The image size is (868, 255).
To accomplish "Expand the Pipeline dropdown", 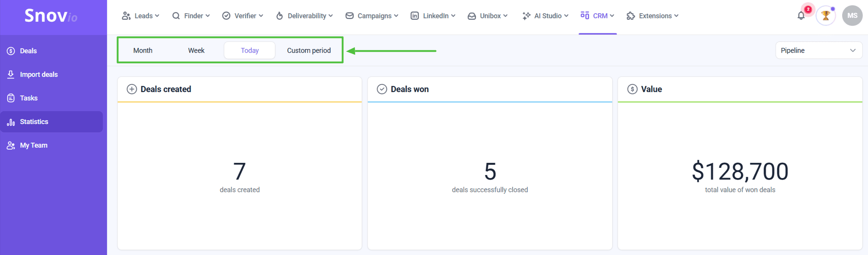I will coord(819,51).
